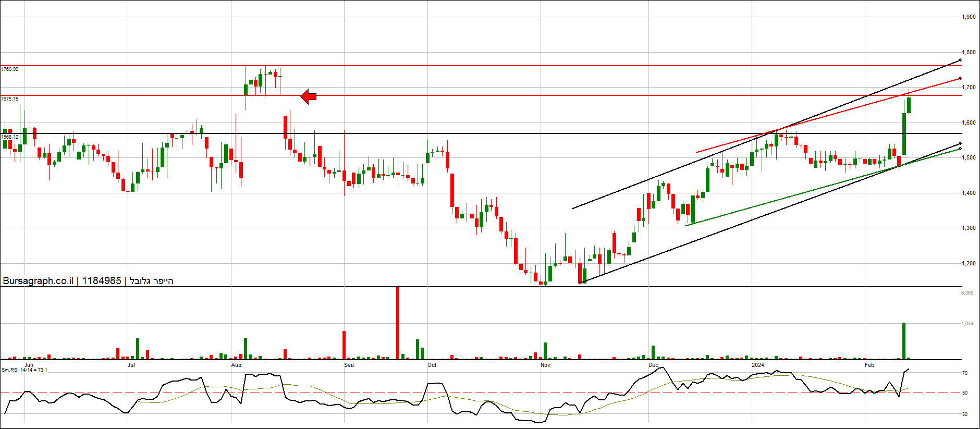
Task: Click the RSI 70 level label
Action: click(x=965, y=373)
